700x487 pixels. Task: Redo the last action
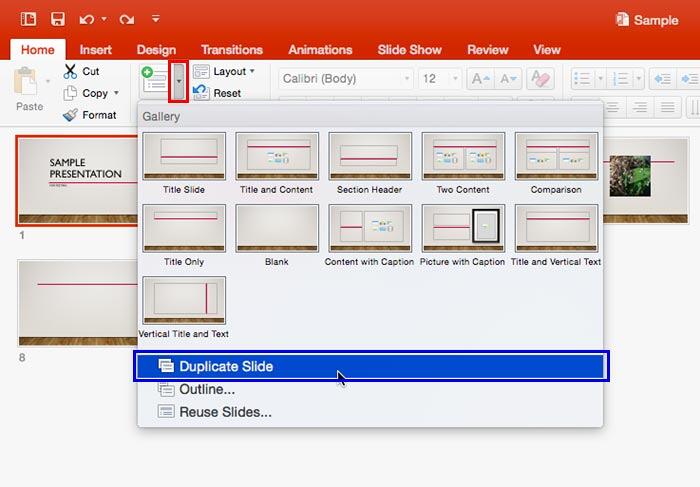(x=127, y=20)
